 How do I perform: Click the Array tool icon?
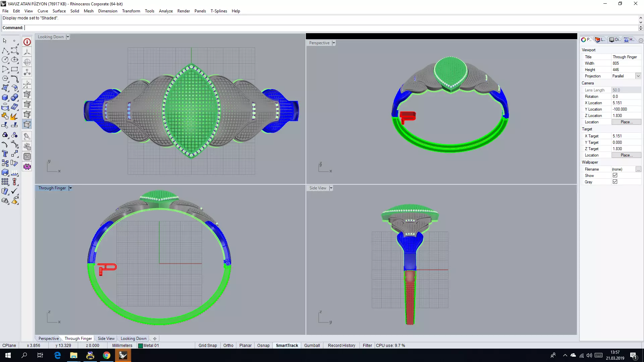point(5,182)
